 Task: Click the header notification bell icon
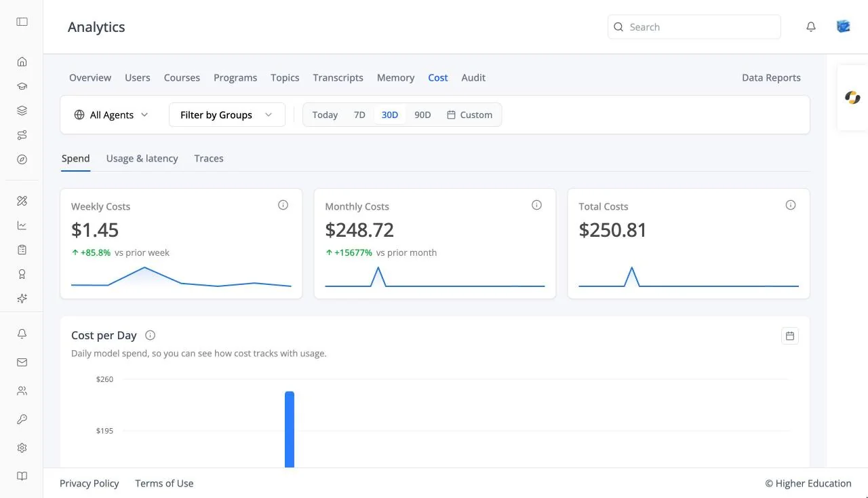pos(811,27)
